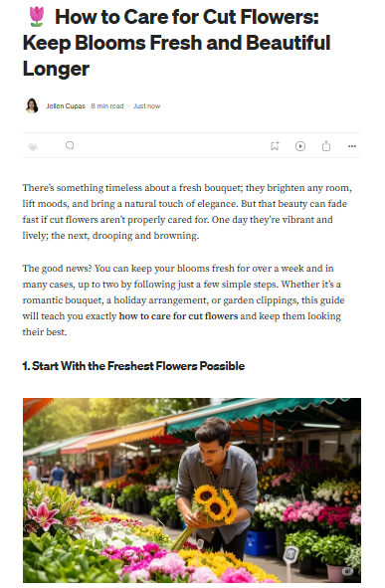Clap for the article
Viewport: 385px width, 588px height.
click(33, 146)
